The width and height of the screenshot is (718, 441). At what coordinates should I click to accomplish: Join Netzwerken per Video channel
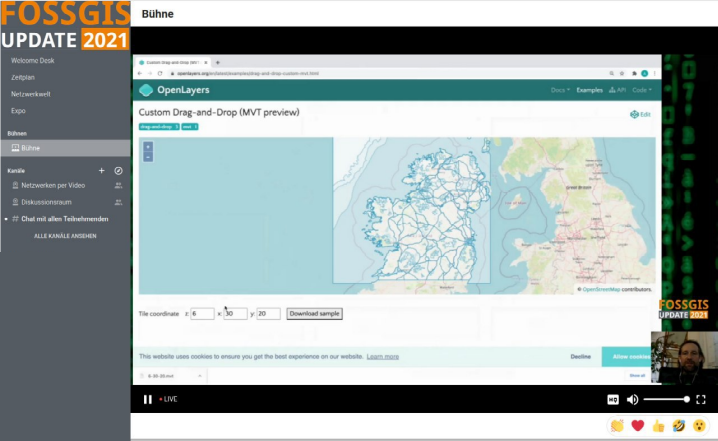click(53, 185)
